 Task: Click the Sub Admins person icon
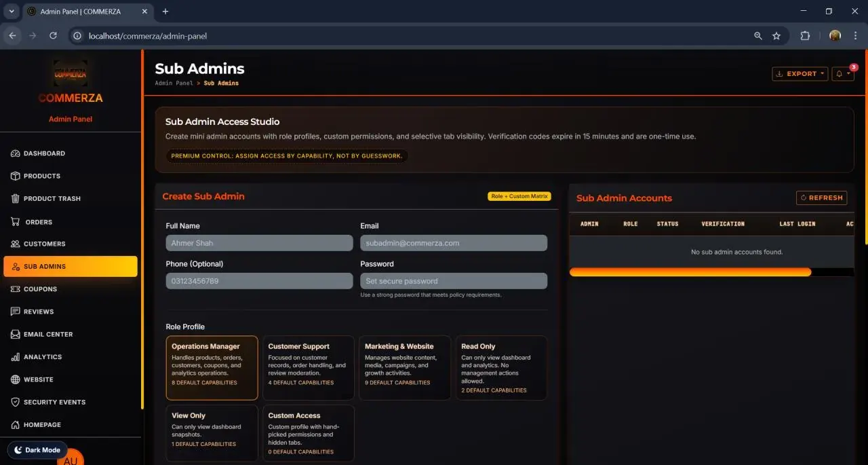pos(16,267)
